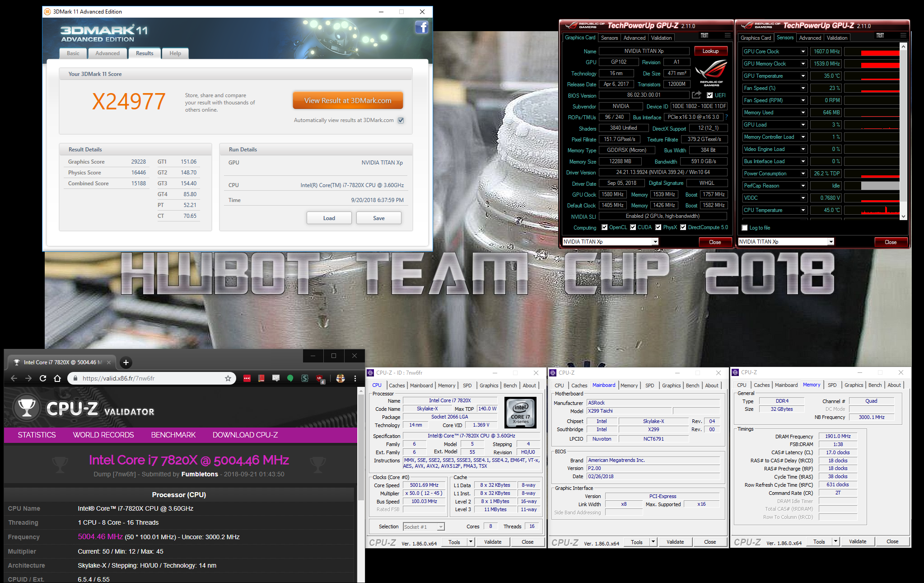The image size is (924, 583).
Task: Switch to Basic tab in 3DMark 11
Action: 73,53
